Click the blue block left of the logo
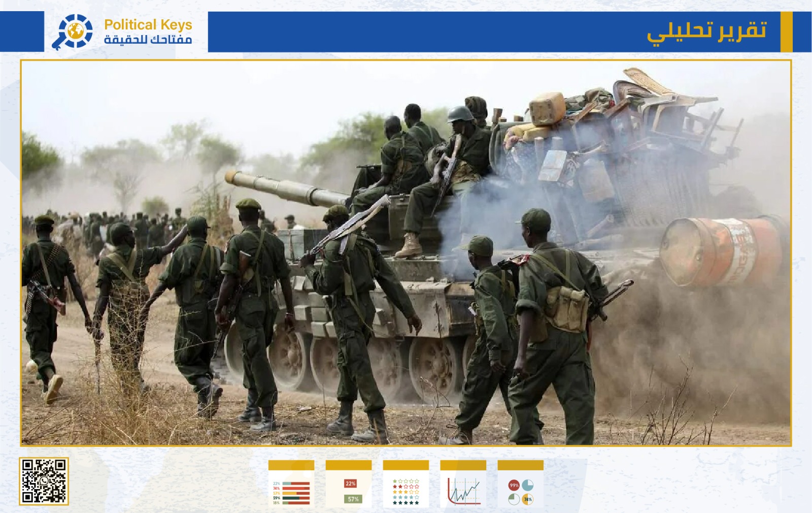 click(22, 31)
